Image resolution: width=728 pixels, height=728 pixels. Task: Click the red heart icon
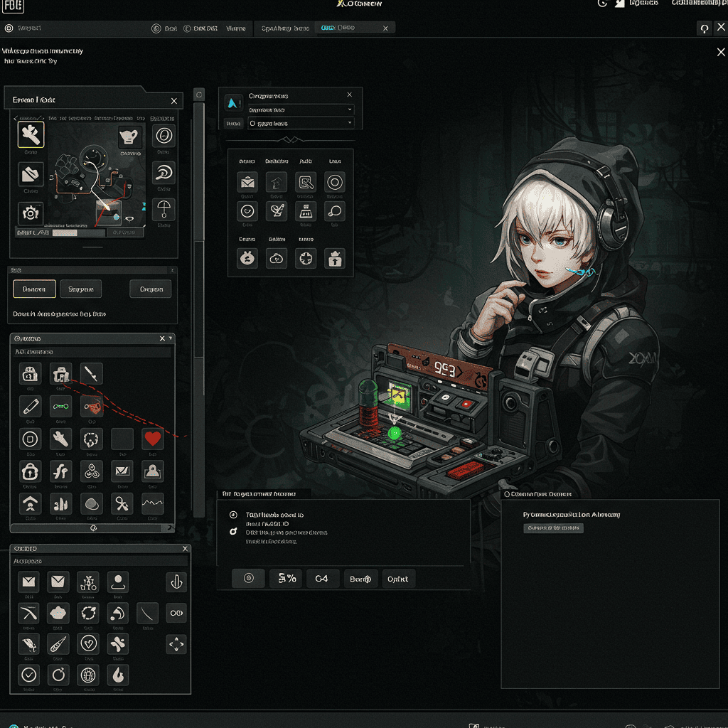coord(152,439)
